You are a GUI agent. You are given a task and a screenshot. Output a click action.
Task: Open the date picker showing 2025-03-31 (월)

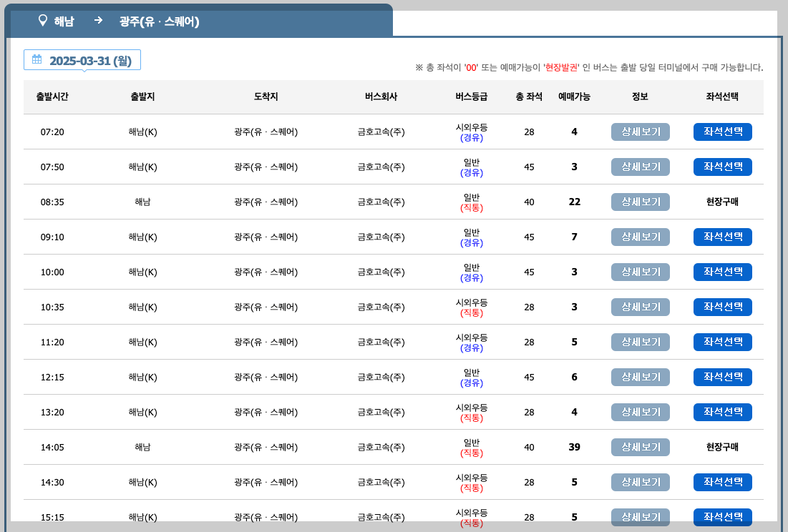coord(82,59)
